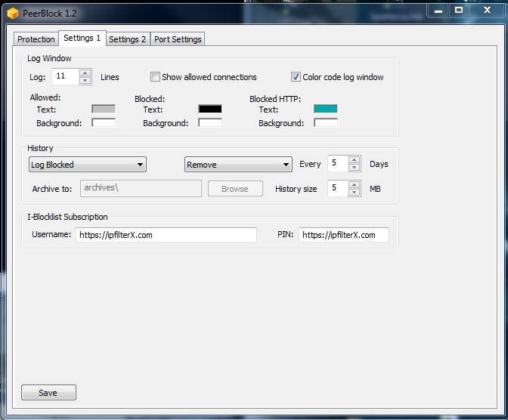Change the Blocked Background color swatch
Image resolution: width=508 pixels, height=420 pixels.
click(x=210, y=122)
